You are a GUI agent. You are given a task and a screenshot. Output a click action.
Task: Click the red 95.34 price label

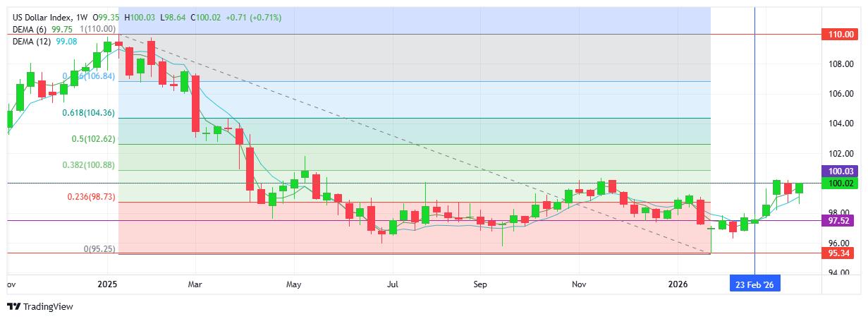coord(841,253)
